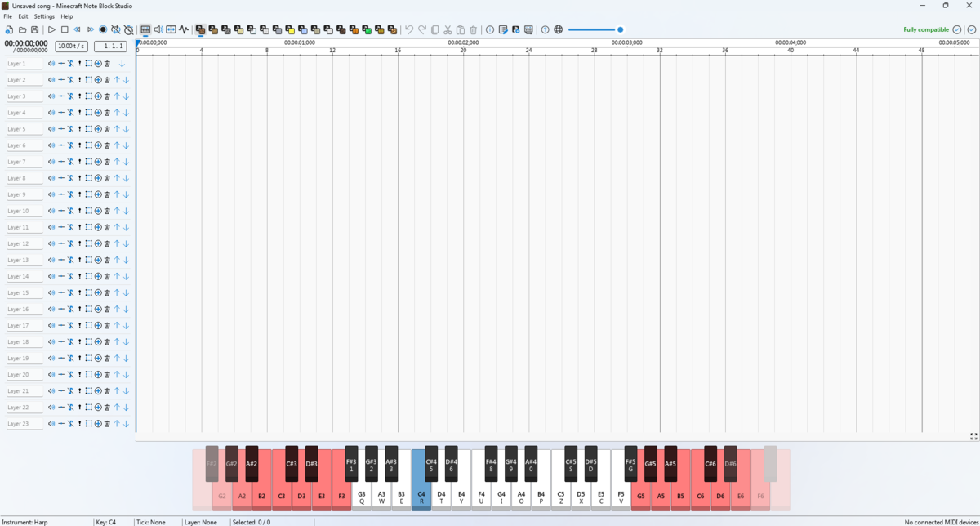The height and width of the screenshot is (526, 980).
Task: Select all notes in Layer 5
Action: pos(89,129)
